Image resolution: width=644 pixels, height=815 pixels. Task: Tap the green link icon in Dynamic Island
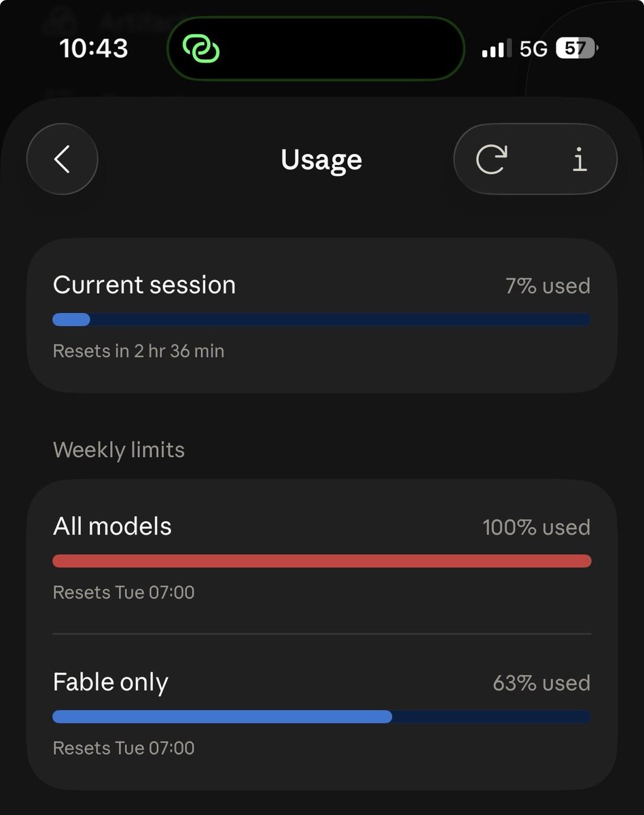(201, 49)
